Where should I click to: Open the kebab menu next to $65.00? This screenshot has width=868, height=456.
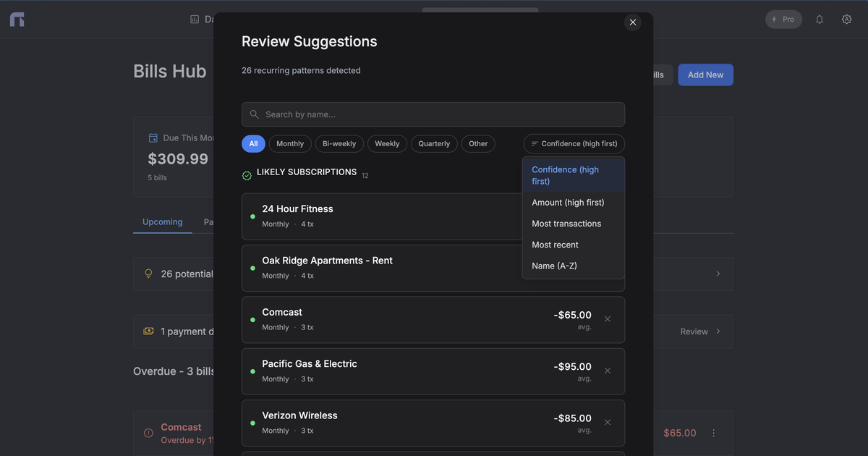pyautogui.click(x=713, y=432)
